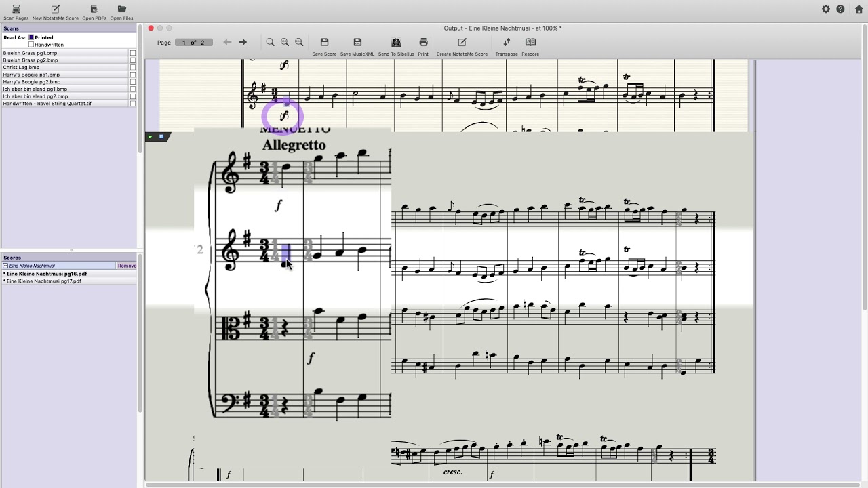
Task: Check the box for Christ Lag.bmp
Action: [133, 67]
